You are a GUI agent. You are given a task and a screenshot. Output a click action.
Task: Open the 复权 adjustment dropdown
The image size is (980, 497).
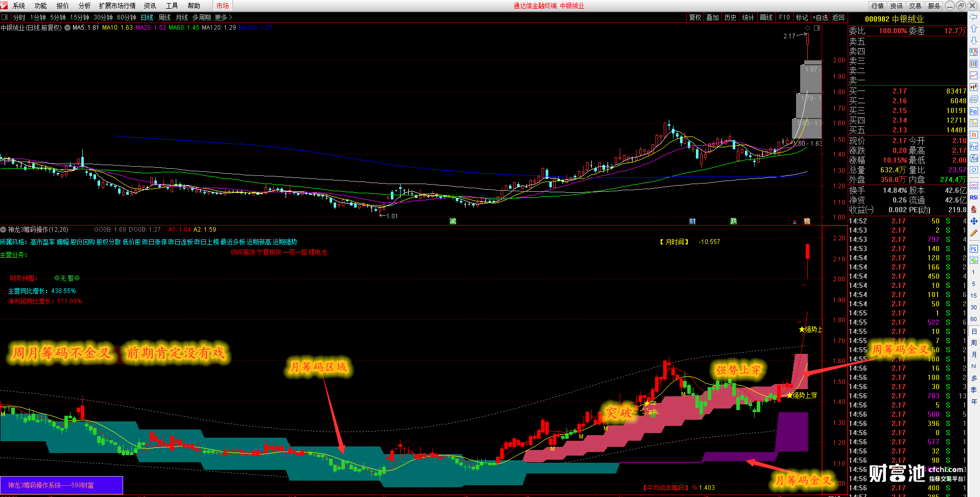695,17
